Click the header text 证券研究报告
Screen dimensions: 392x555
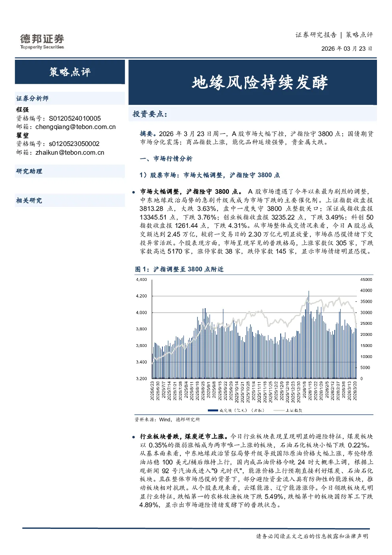point(316,35)
